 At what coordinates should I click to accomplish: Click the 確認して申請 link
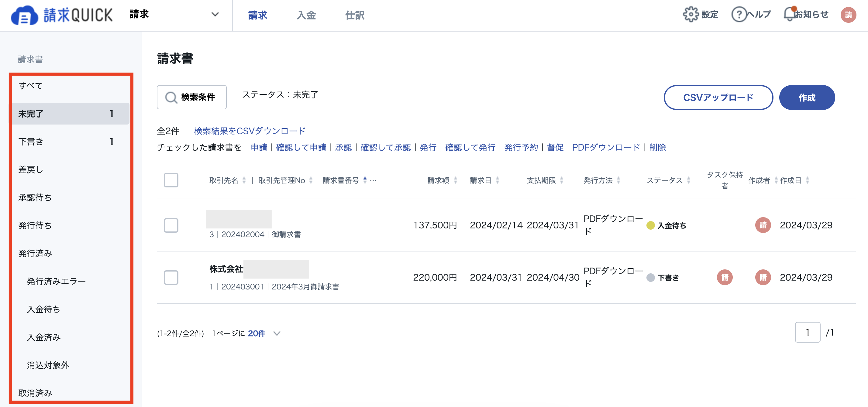tap(301, 147)
